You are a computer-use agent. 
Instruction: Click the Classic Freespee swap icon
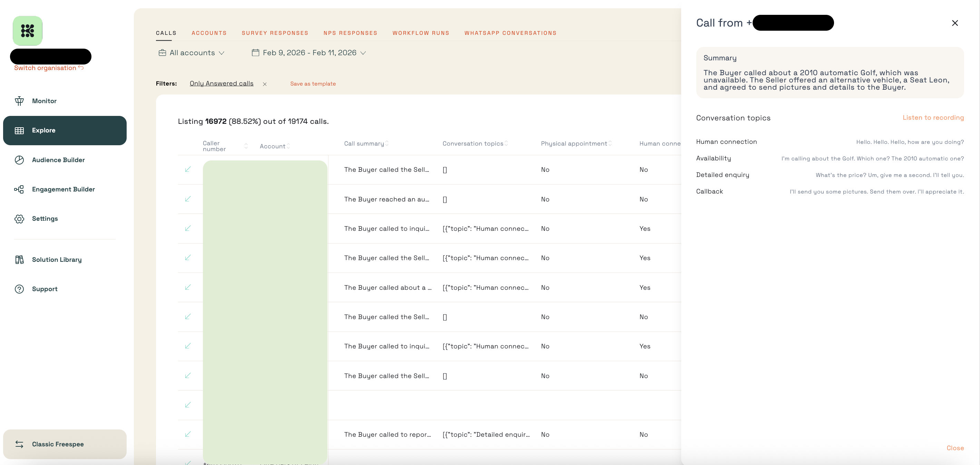[x=19, y=444]
